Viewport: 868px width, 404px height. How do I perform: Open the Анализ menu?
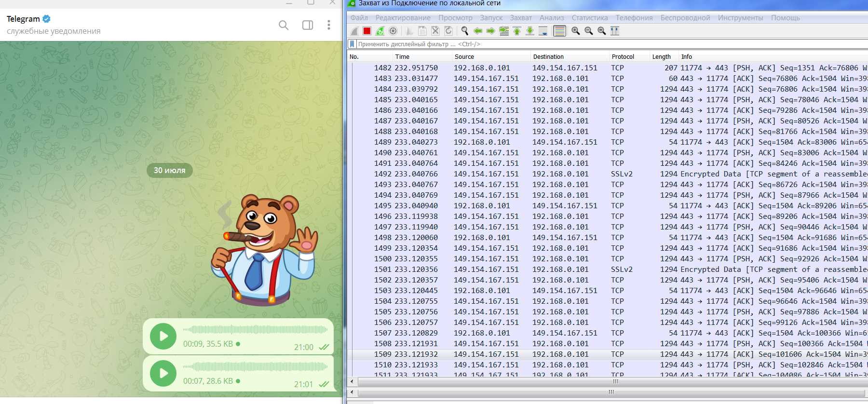click(552, 18)
